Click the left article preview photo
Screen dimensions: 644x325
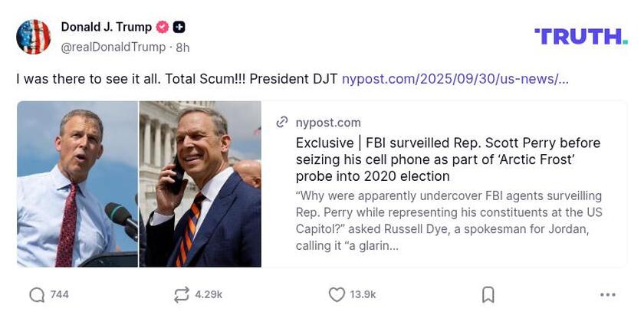(77, 184)
